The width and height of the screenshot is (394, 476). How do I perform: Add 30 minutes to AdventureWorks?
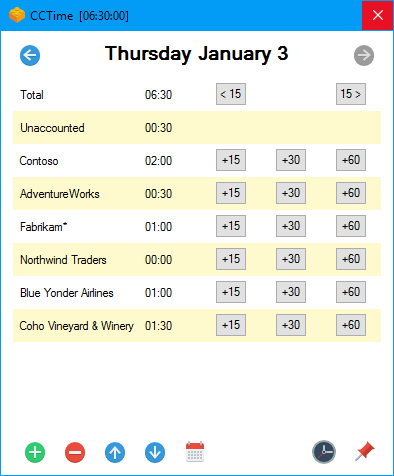pyautogui.click(x=291, y=193)
